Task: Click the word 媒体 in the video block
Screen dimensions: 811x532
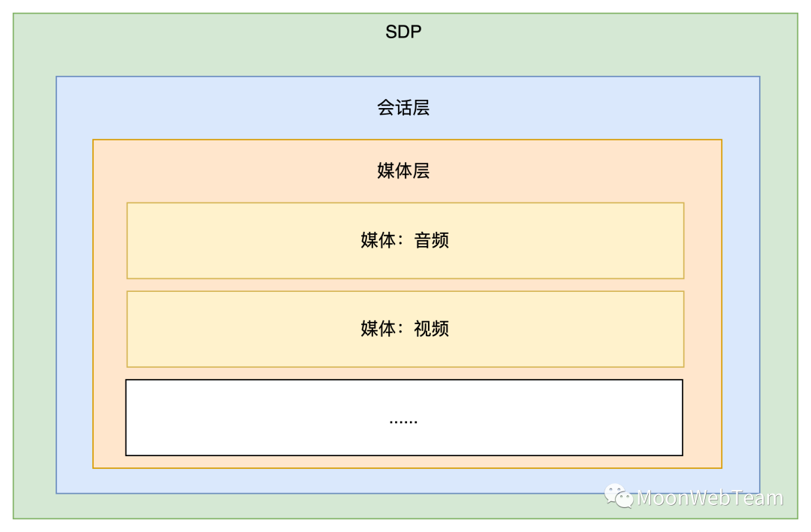Action: tap(378, 329)
